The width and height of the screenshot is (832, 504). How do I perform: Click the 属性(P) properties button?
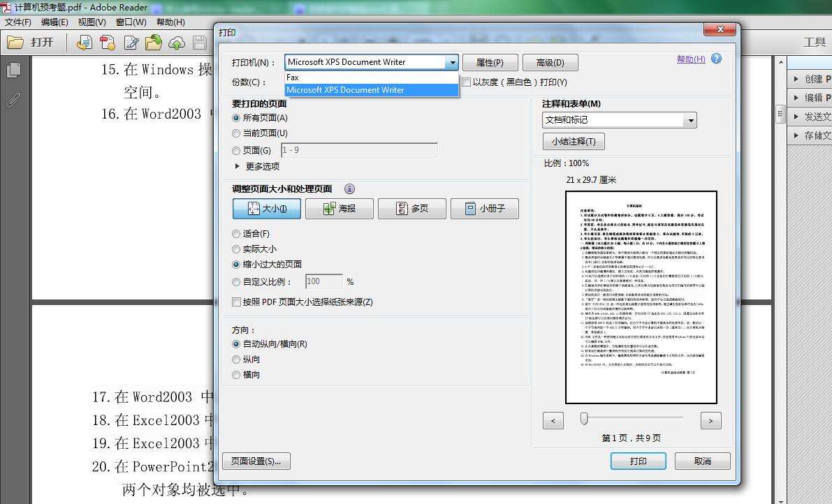[x=490, y=63]
